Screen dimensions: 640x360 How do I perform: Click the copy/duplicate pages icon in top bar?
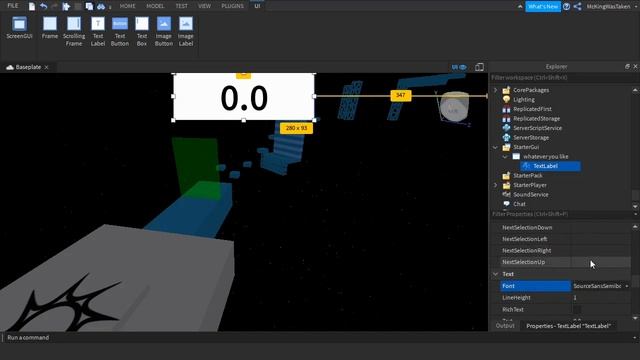(89, 6)
